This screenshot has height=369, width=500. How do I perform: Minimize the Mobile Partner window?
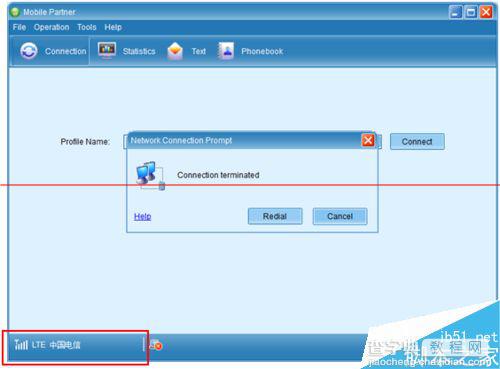(x=456, y=12)
